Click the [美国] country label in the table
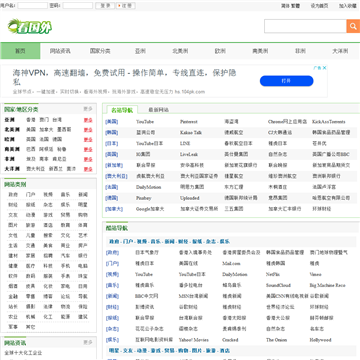Viewport: 360px width, 360px height. click(111, 122)
